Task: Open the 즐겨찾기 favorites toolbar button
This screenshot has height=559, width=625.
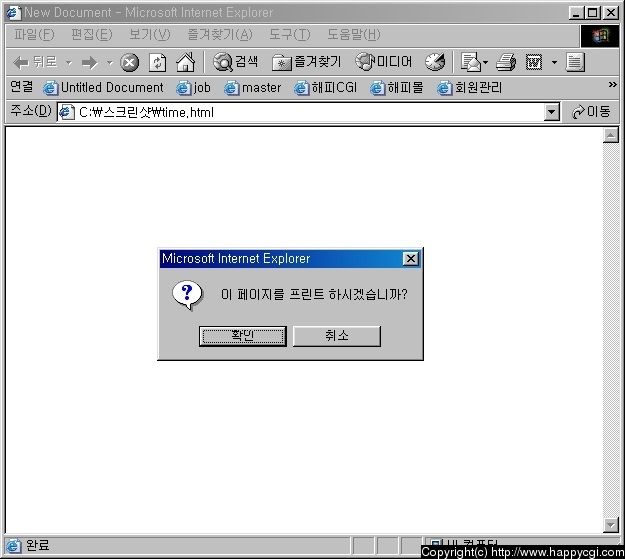Action: point(307,62)
